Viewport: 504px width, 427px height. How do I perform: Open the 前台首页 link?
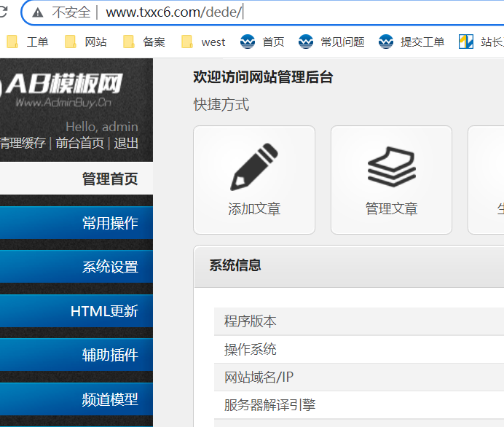[x=80, y=143]
